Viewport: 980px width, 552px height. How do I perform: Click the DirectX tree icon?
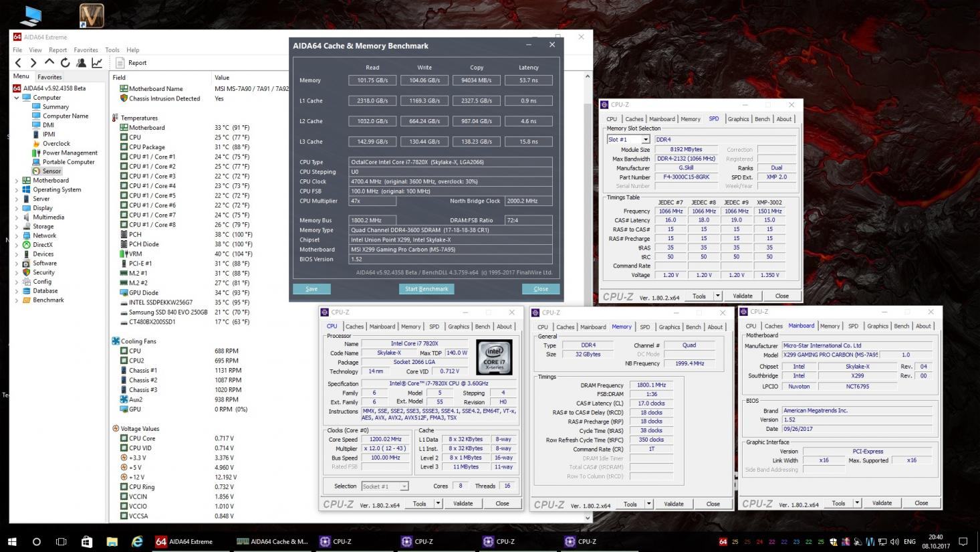click(x=27, y=245)
